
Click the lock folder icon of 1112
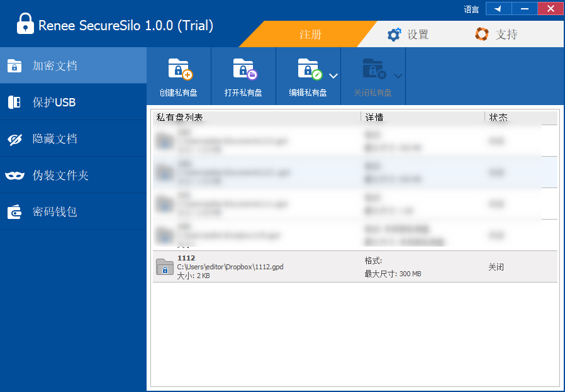pos(164,267)
